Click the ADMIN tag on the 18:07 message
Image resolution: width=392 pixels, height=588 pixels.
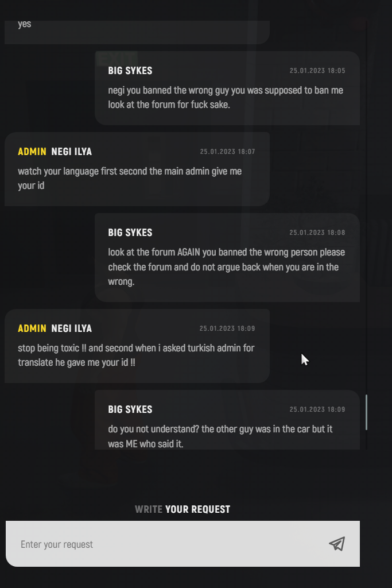32,152
